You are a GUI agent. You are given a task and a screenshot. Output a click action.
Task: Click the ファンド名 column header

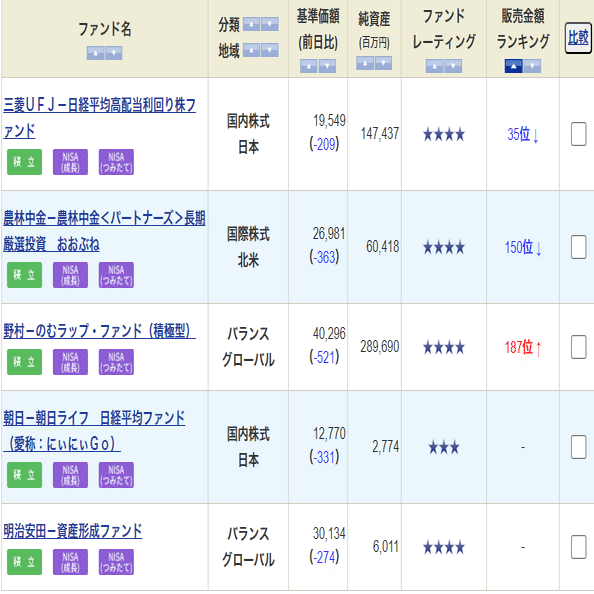pos(105,29)
